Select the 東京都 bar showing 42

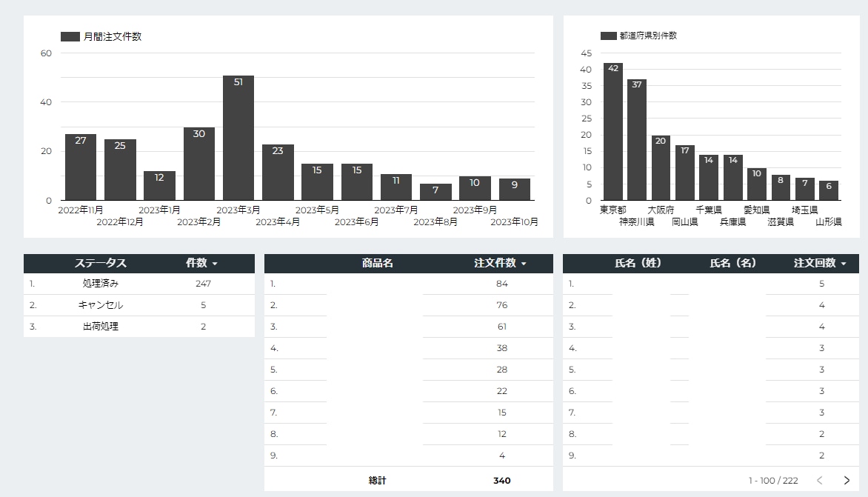click(613, 132)
